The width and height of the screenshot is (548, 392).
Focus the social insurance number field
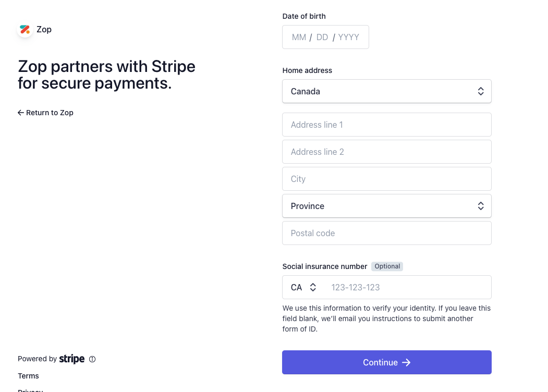[407, 287]
